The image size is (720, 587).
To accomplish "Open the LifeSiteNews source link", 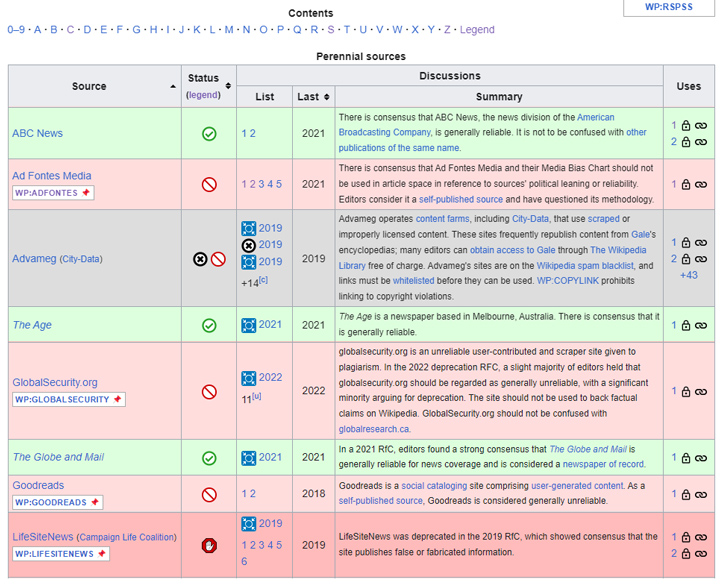I will click(43, 537).
